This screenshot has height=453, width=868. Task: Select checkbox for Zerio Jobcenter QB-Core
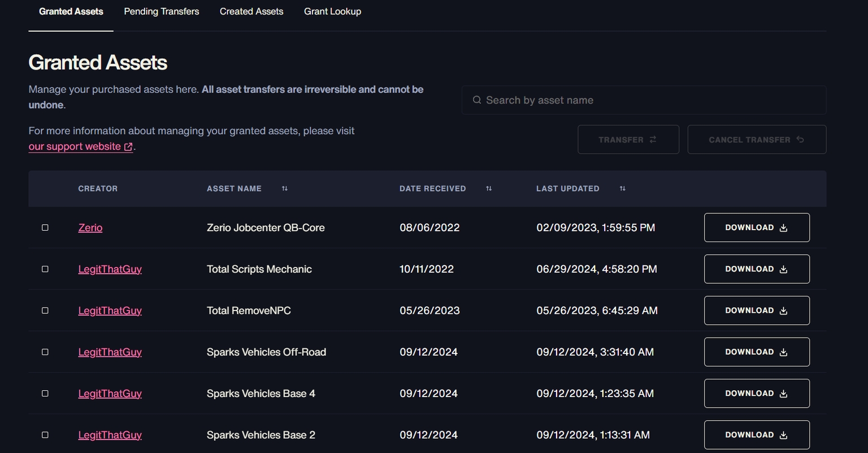tap(45, 227)
